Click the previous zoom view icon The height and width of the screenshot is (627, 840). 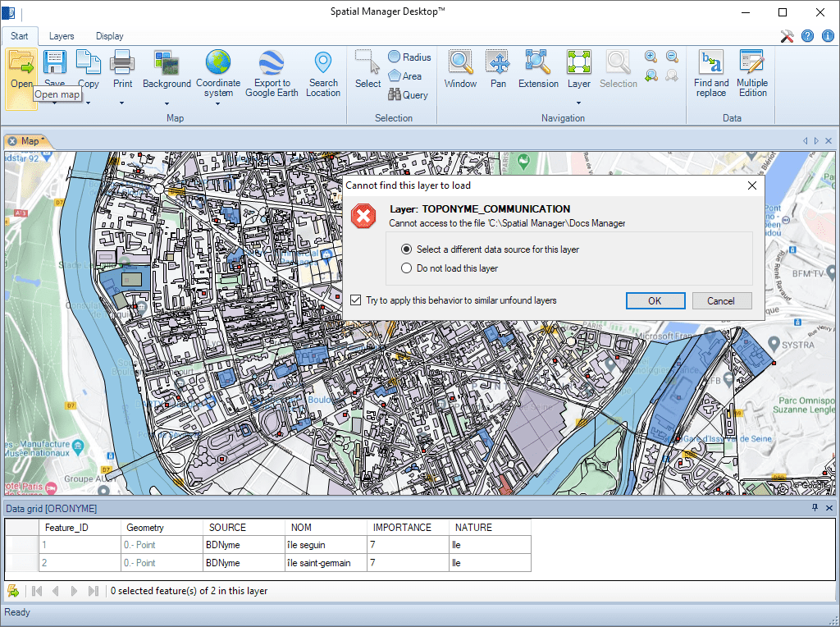coord(651,76)
